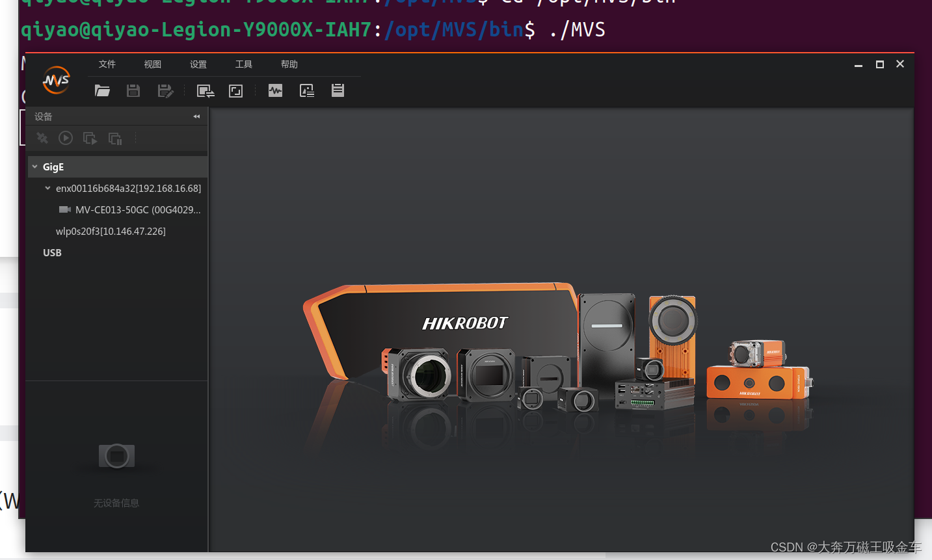Click the save-as floppy with pencil icon
Image resolution: width=932 pixels, height=560 pixels.
(x=165, y=91)
